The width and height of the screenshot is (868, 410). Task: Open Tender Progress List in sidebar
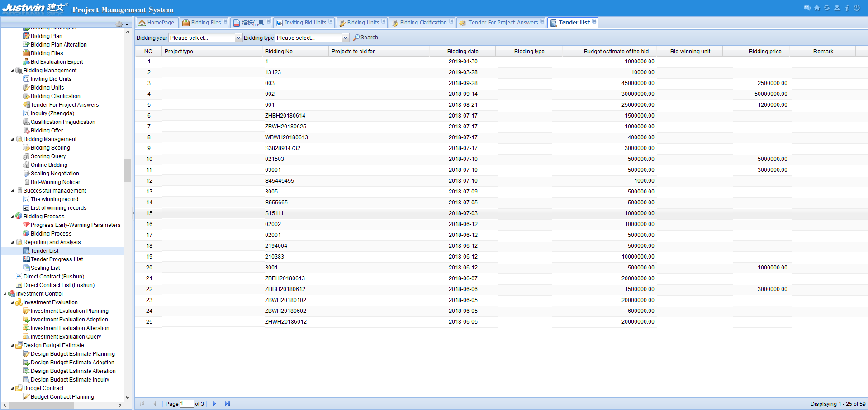pyautogui.click(x=57, y=259)
